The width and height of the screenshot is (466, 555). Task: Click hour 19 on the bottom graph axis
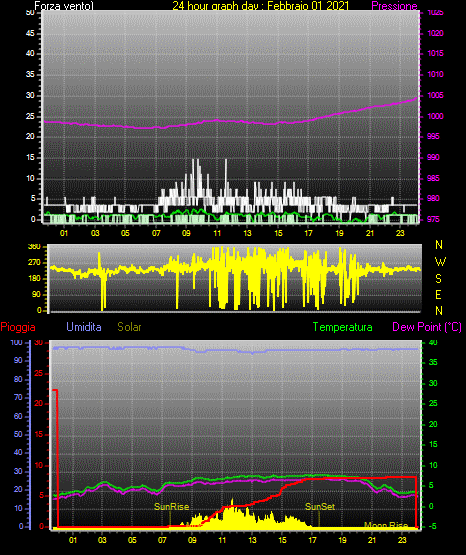click(x=342, y=540)
